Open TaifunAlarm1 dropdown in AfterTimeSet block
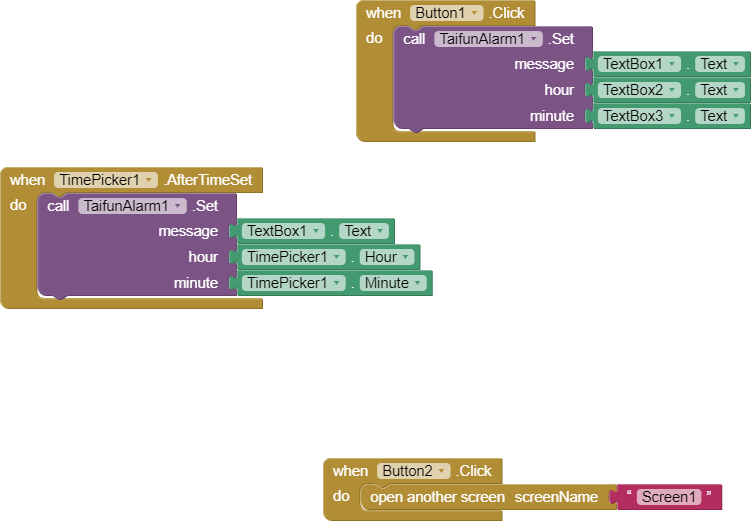Viewport: 751px width, 521px height. coord(132,206)
